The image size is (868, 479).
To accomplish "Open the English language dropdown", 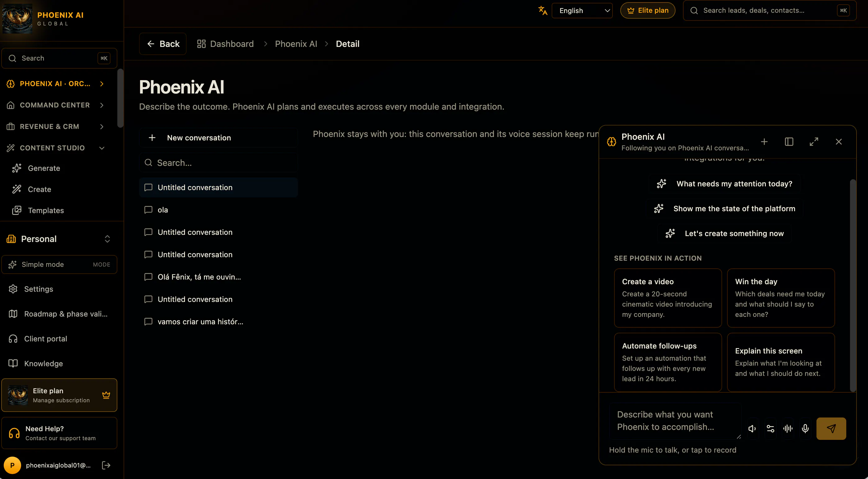I will pos(582,11).
